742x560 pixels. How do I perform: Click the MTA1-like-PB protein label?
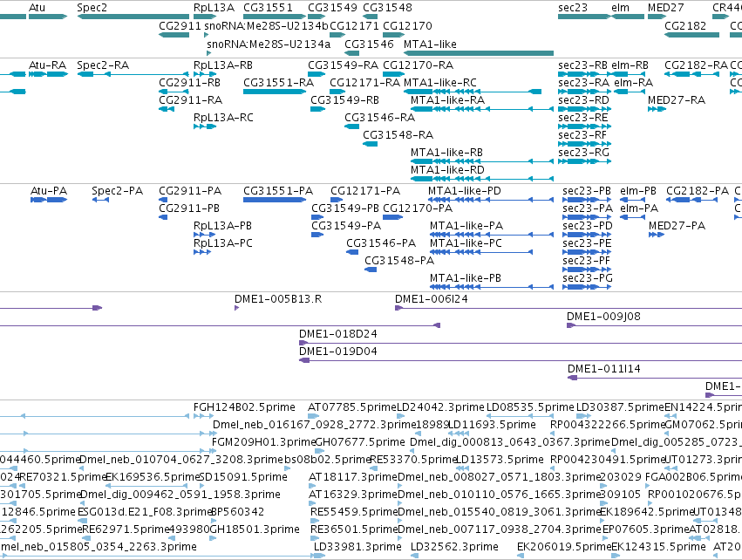[x=466, y=278]
